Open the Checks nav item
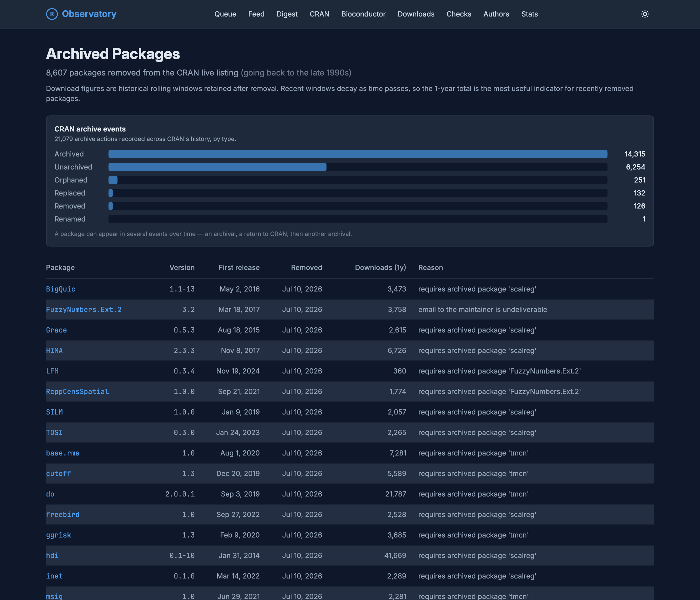 click(459, 14)
